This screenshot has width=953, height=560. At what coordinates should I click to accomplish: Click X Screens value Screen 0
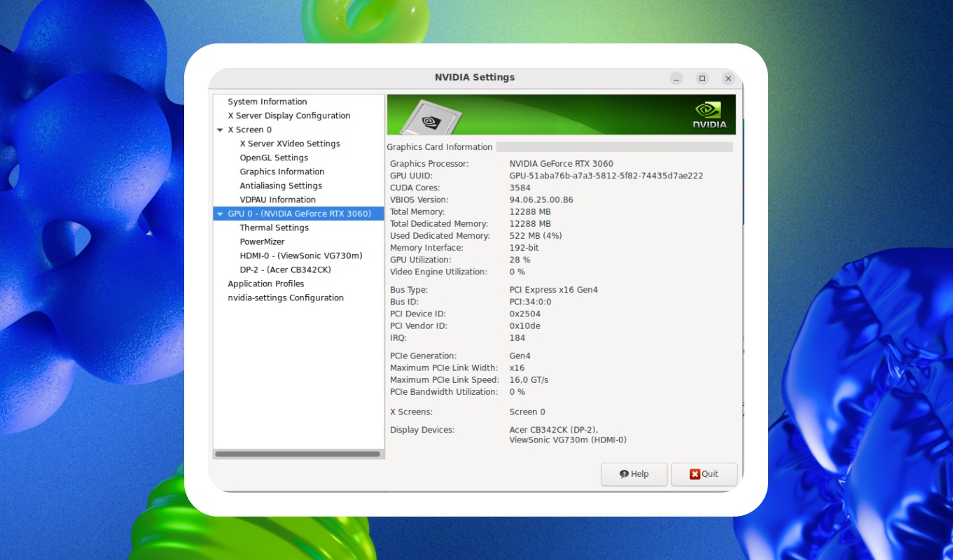pyautogui.click(x=527, y=412)
